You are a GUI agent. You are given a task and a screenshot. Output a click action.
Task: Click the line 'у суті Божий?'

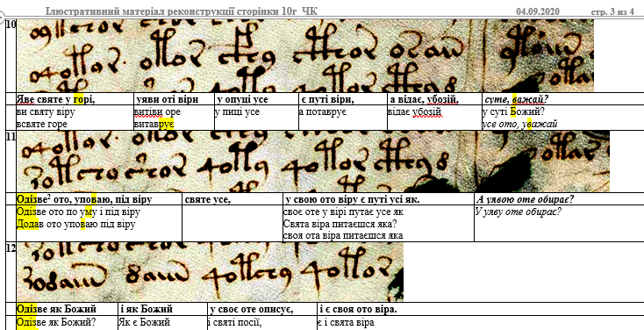513,111
